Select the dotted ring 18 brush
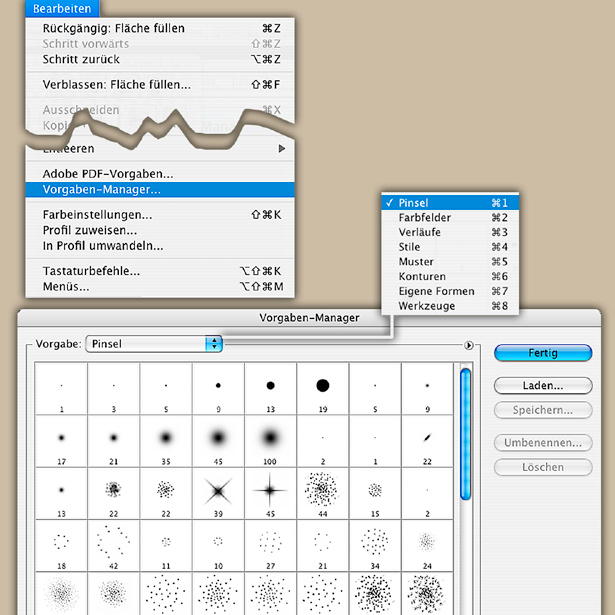This screenshot has height=615, width=615. coord(61,545)
